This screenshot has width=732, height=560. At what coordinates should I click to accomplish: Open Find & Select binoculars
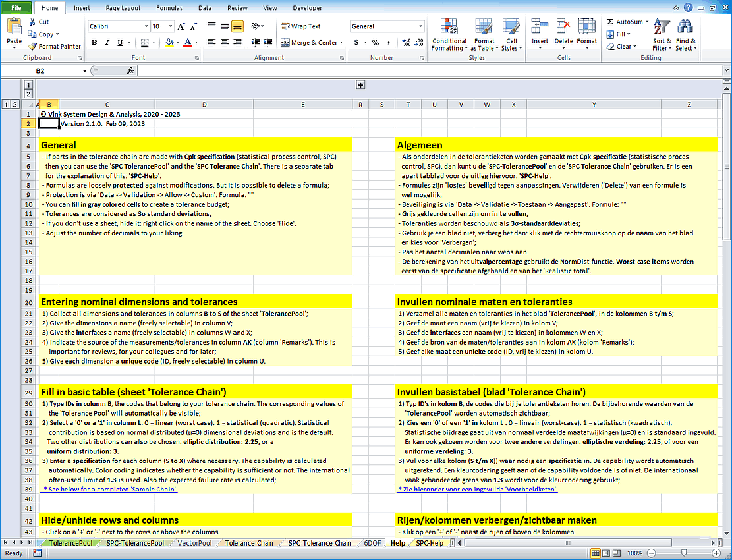coord(685,36)
